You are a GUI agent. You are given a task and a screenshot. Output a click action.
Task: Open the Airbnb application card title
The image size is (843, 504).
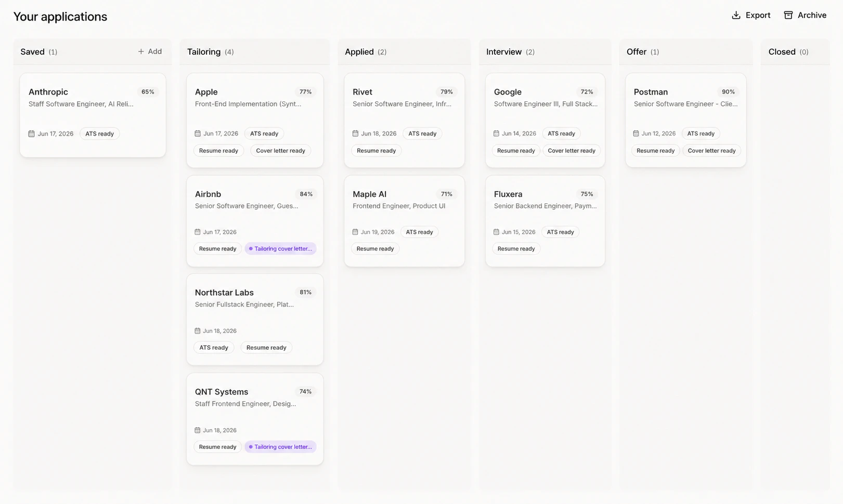coord(208,194)
